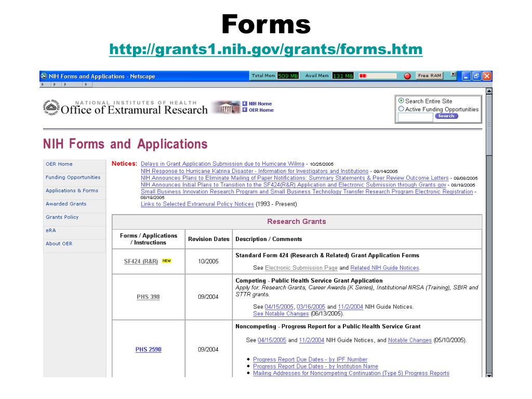The width and height of the screenshot is (532, 399).
Task: Open SF424(R&R) transition plans notice
Action: 294,184
